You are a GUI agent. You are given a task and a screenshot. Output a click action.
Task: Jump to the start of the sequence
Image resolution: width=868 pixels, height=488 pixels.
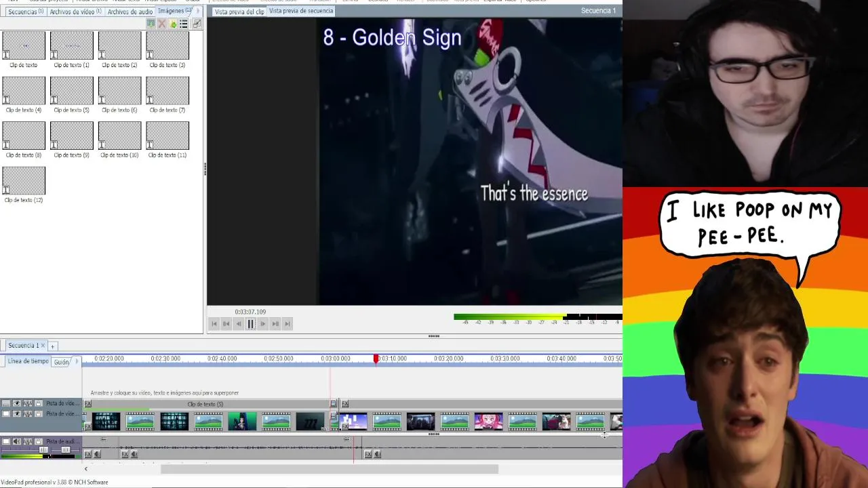(x=214, y=324)
